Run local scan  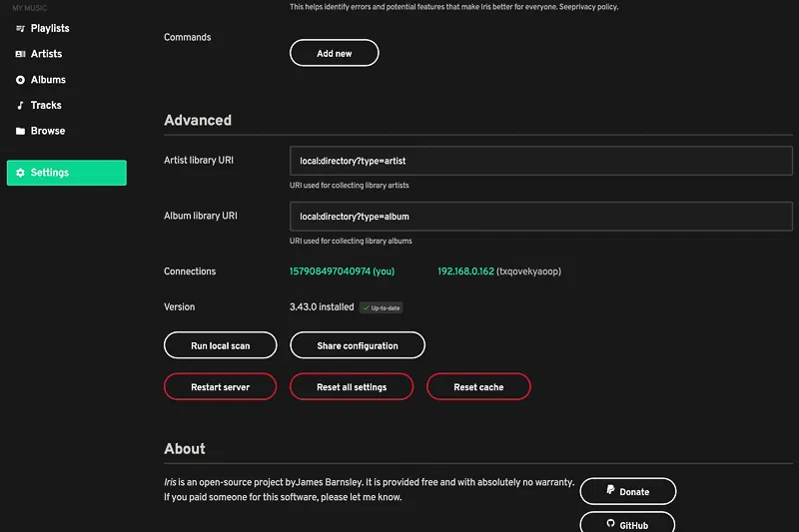point(220,345)
